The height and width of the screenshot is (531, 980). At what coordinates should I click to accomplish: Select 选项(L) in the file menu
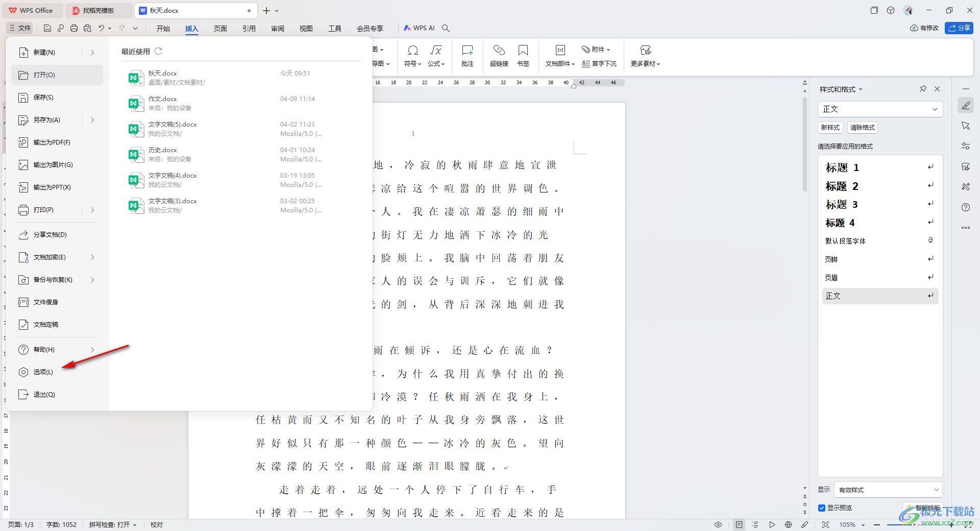pyautogui.click(x=43, y=372)
